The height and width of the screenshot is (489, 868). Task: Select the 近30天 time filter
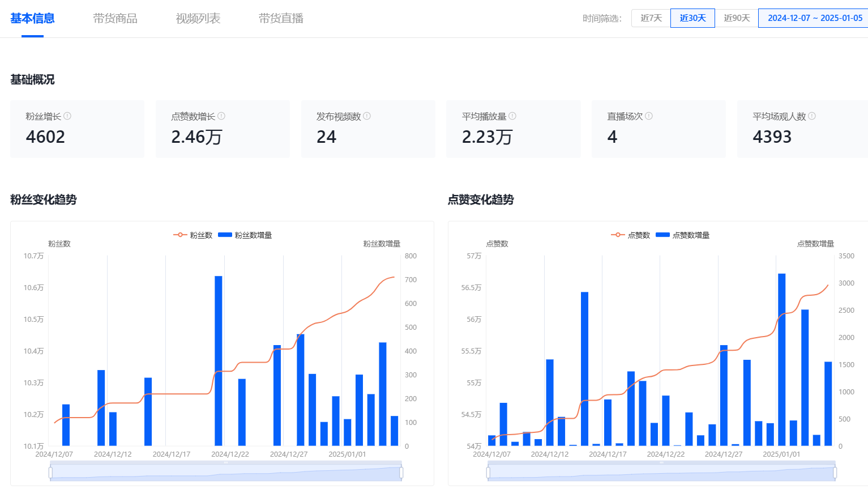(692, 18)
